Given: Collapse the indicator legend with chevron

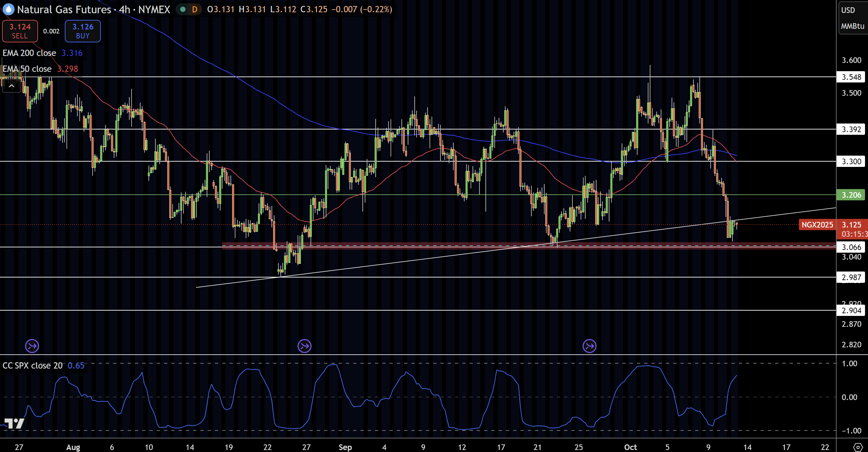Looking at the screenshot, I should click(11, 86).
